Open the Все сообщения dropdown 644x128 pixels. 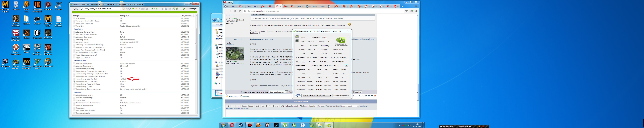[x=278, y=92]
